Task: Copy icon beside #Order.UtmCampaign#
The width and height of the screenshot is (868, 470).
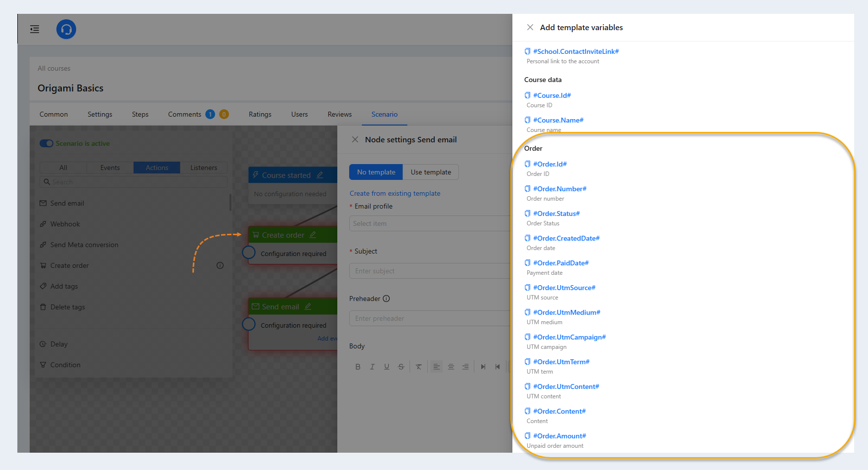Action: (x=528, y=337)
